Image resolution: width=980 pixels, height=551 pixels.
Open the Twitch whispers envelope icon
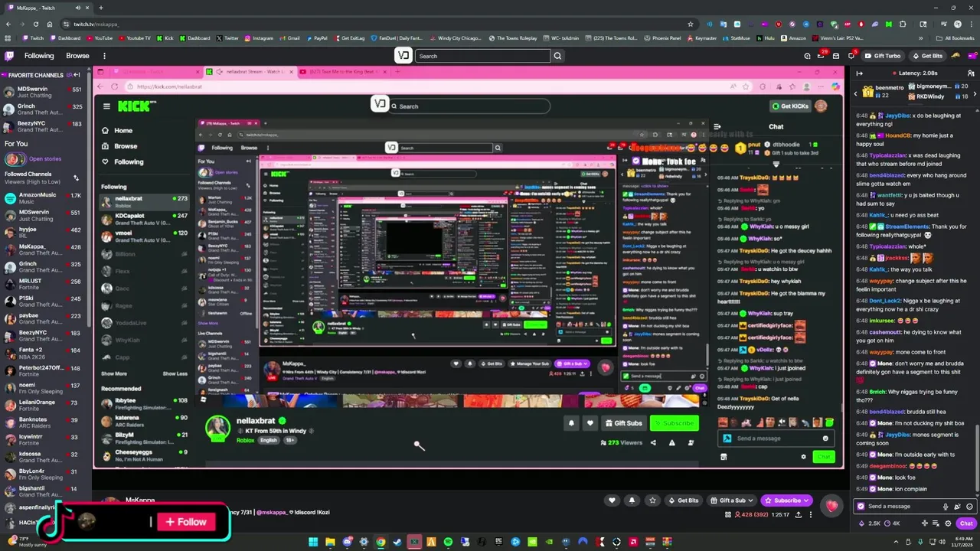(x=836, y=56)
